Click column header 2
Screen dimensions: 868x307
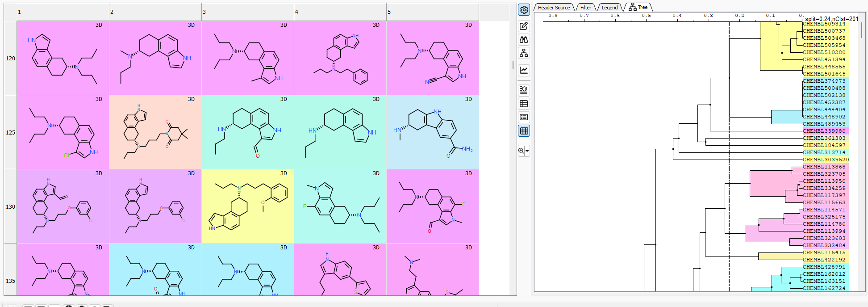(x=155, y=12)
